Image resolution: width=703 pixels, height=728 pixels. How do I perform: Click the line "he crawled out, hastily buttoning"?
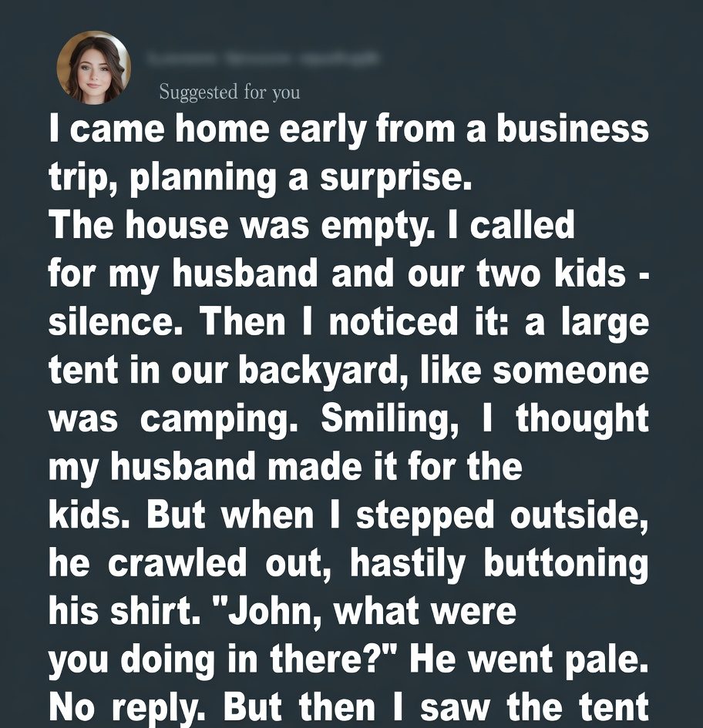click(x=348, y=564)
